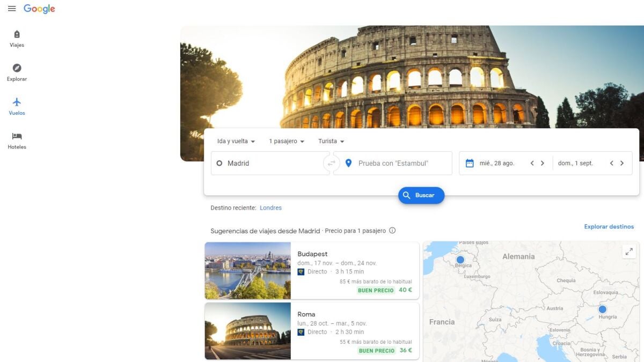Image resolution: width=644 pixels, height=362 pixels.
Task: Advance departure date by one day
Action: tap(543, 163)
